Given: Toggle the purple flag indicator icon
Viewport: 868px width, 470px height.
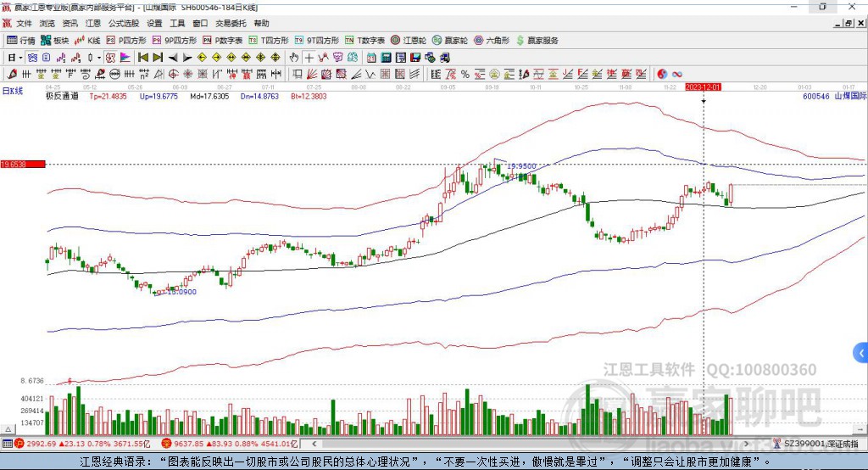Looking at the screenshot, I should pos(125,58).
